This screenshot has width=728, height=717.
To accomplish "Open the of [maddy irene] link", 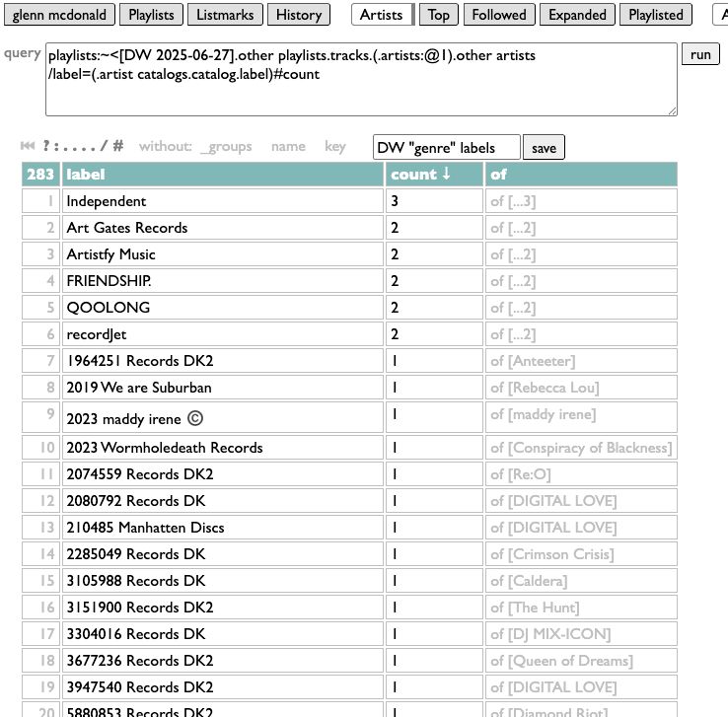I will pyautogui.click(x=544, y=414).
